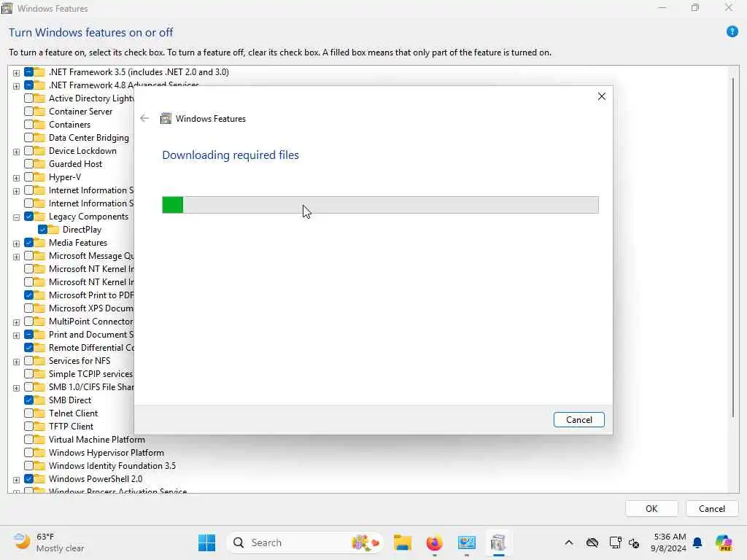Click the muted volume tray icon
747x560 pixels.
[634, 542]
